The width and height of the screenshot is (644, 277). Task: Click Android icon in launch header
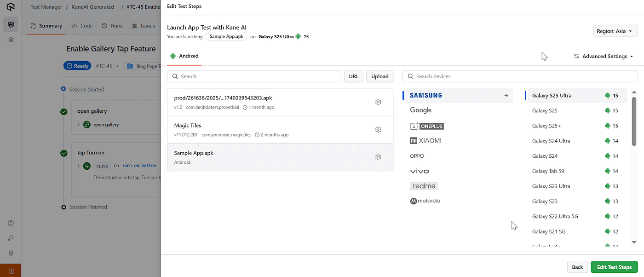(298, 36)
